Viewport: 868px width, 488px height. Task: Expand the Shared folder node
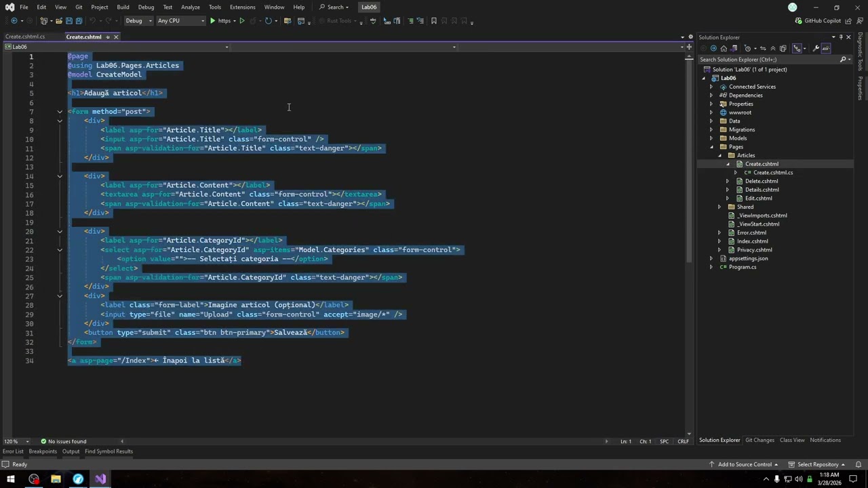tap(719, 207)
